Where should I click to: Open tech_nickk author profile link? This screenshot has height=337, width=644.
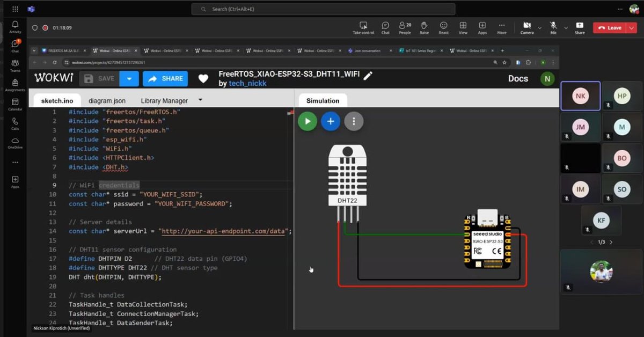pos(247,84)
